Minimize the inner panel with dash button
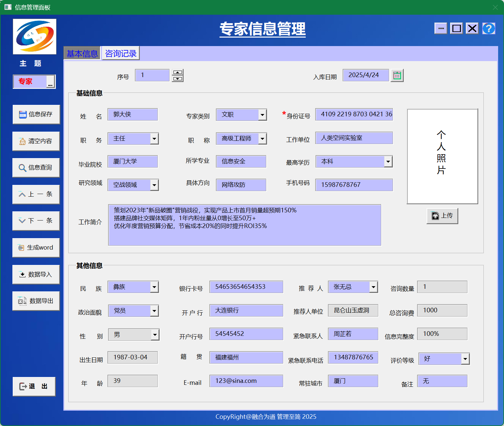This screenshot has height=426, width=504. pos(441,28)
